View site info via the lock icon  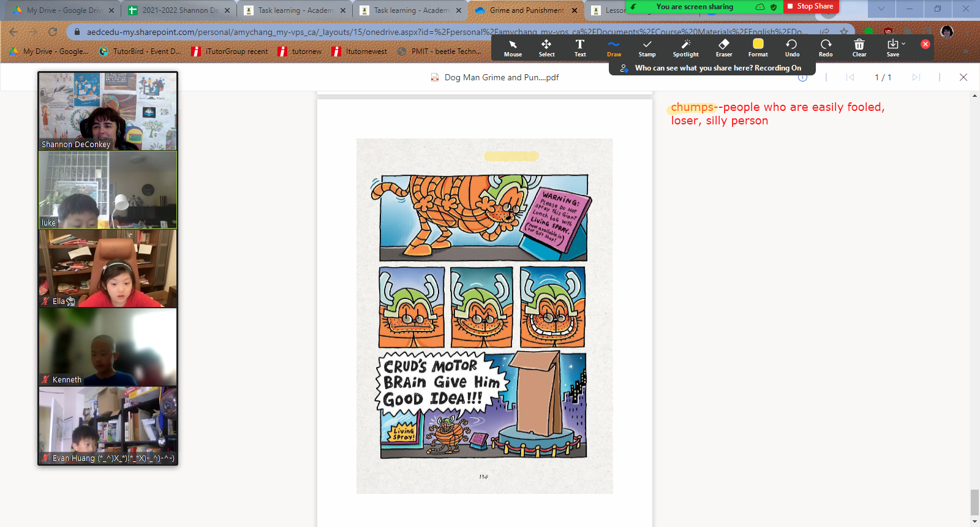pos(77,32)
